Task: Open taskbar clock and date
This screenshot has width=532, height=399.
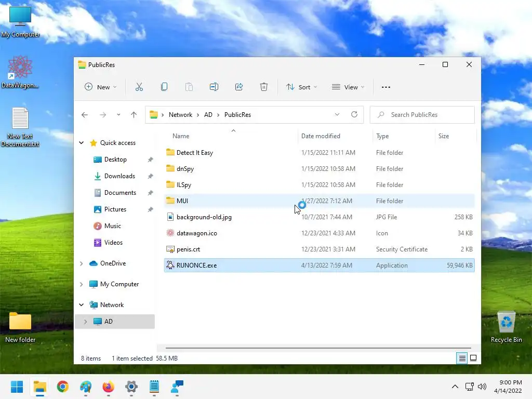Action: click(x=508, y=387)
